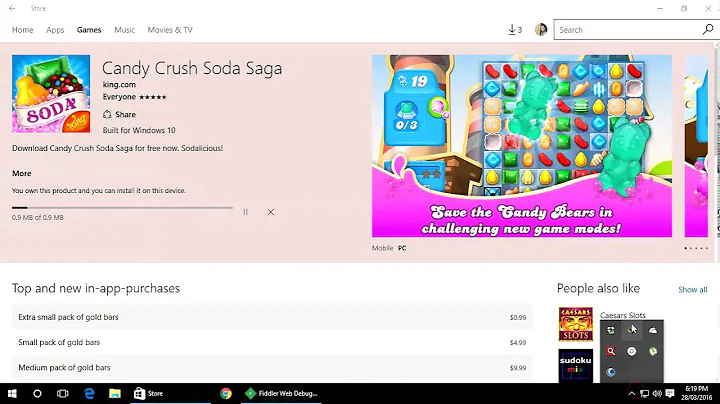Image resolution: width=720 pixels, height=404 pixels.
Task: Pause the Candy Crush download
Action: point(246,212)
